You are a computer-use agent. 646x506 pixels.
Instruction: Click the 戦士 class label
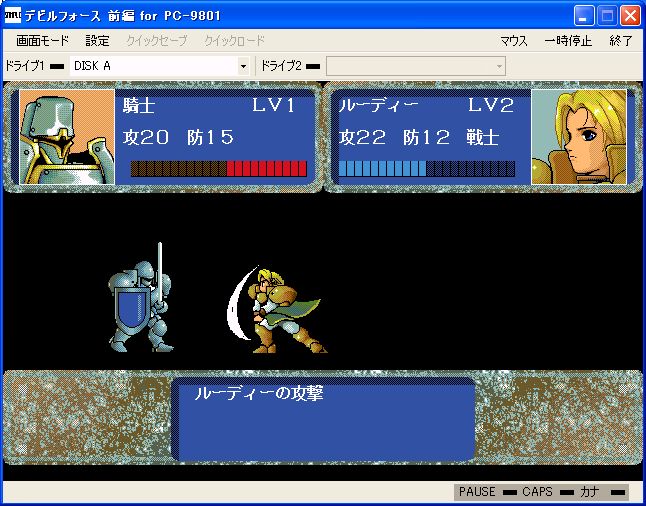[483, 137]
